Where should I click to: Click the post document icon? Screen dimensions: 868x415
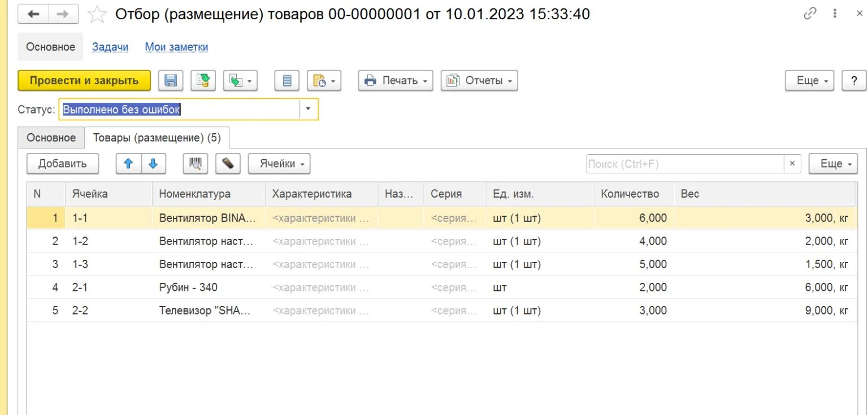point(203,81)
